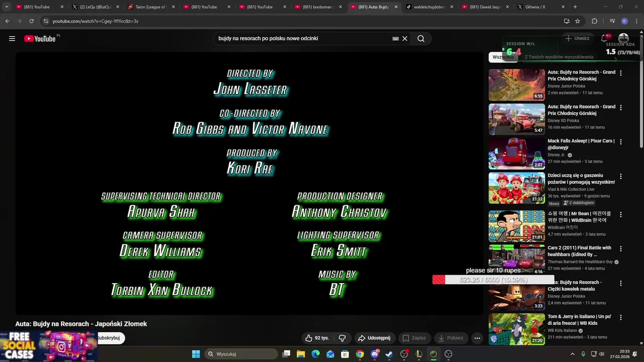This screenshot has width=644, height=362.
Task: Clear the search query with X
Action: [x=405, y=39]
